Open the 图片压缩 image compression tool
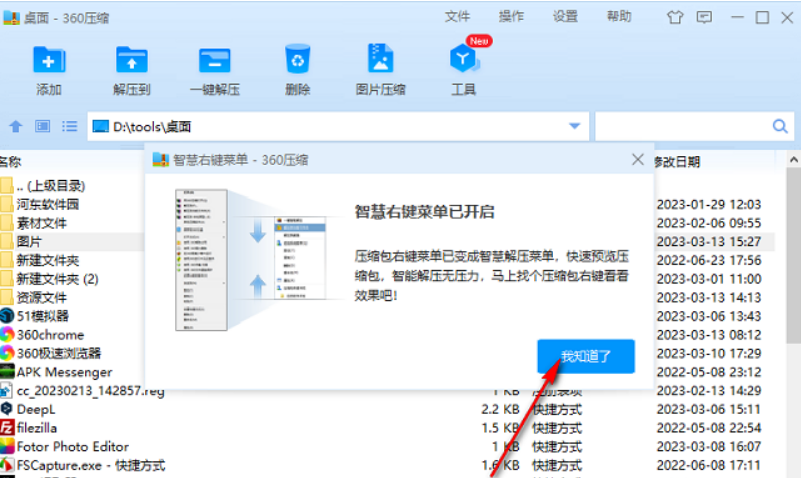 (x=381, y=58)
